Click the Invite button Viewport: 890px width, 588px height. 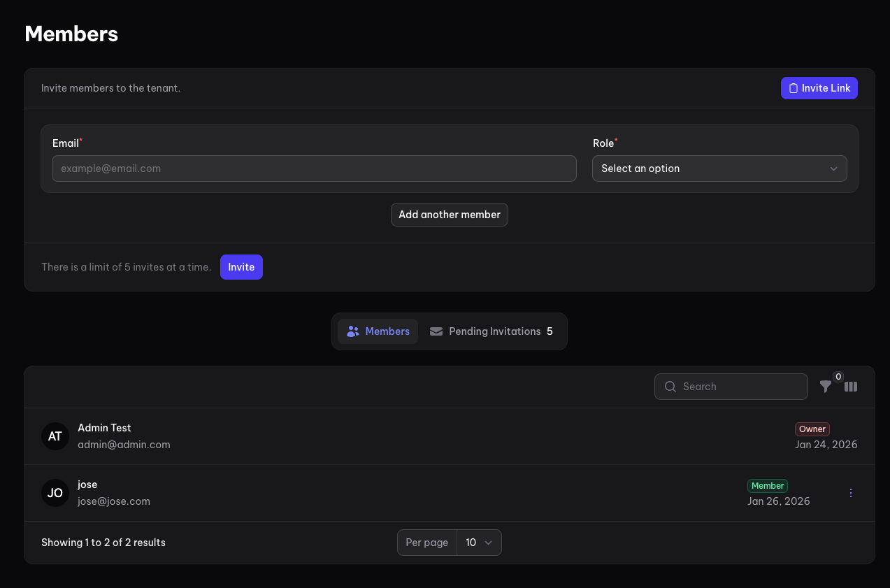click(x=241, y=267)
